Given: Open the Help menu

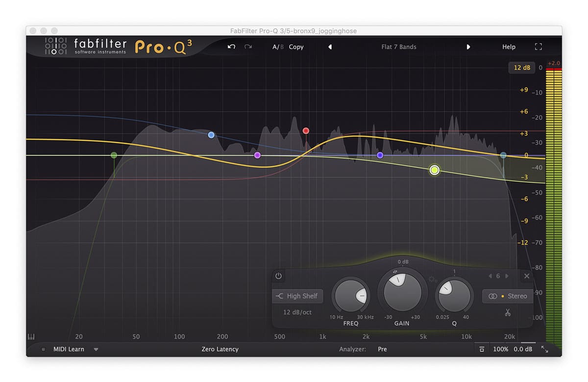Looking at the screenshot, I should coord(509,47).
